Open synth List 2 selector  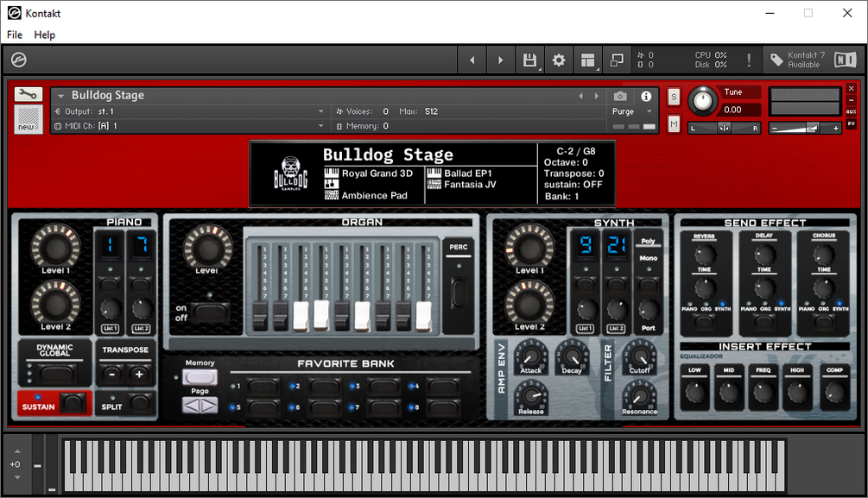tap(616, 329)
